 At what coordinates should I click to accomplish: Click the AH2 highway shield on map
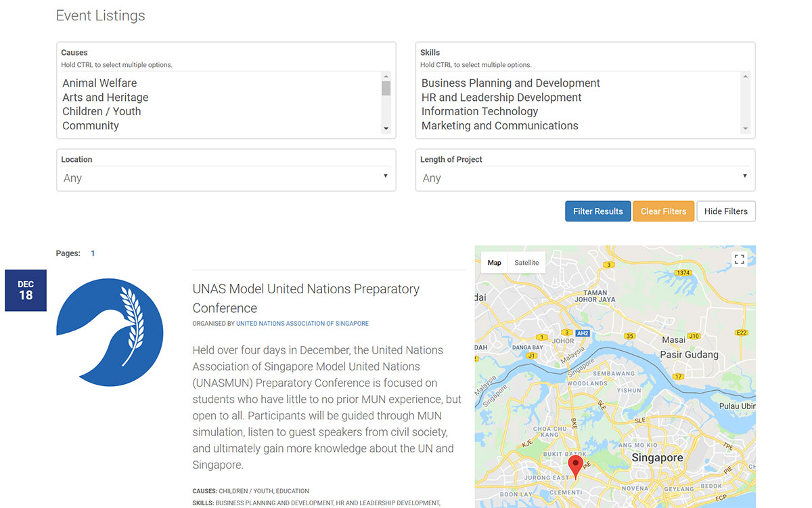tap(582, 334)
